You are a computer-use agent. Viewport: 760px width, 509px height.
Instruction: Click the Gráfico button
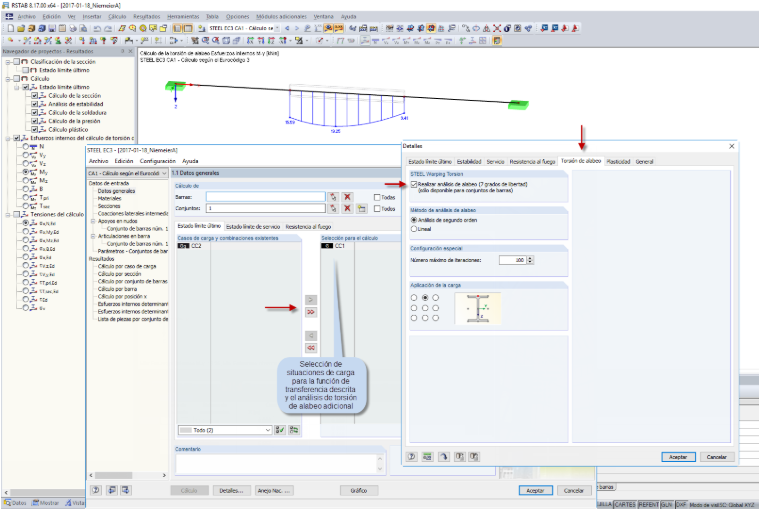[359, 491]
